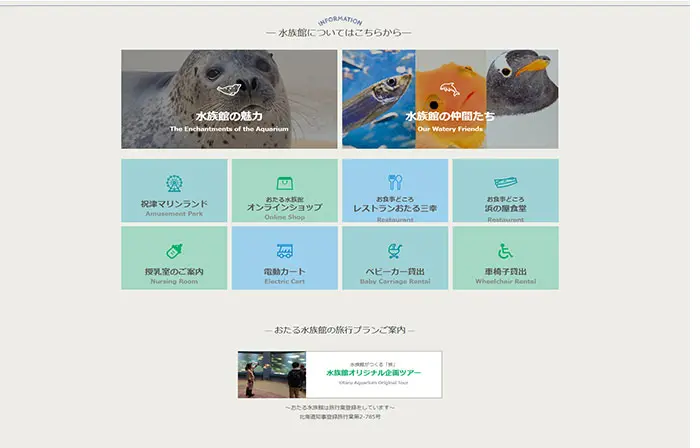The height and width of the screenshot is (448, 700).
Task: Click the grilled fish icon for 浜の屋食堂
Action: [x=505, y=182]
